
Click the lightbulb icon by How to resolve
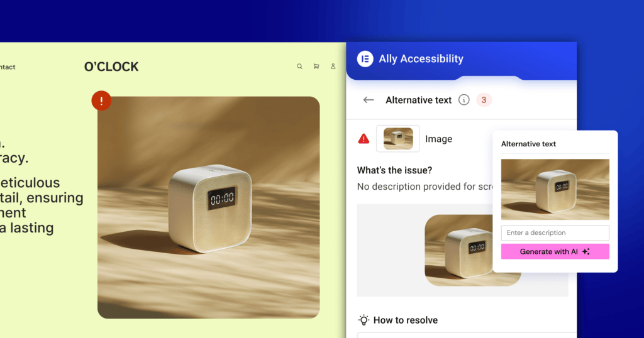(x=364, y=320)
